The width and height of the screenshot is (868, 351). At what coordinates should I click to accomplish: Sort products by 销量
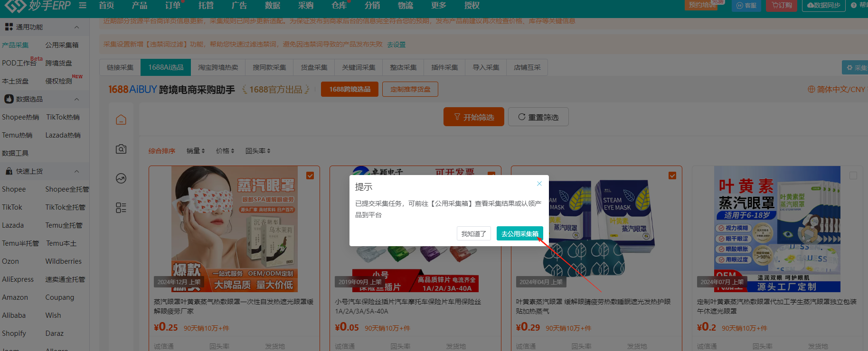(x=195, y=151)
